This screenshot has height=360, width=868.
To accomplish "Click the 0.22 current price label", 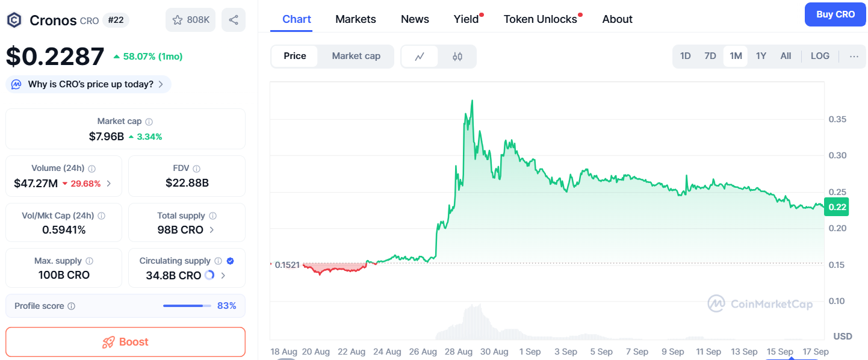I will [x=837, y=207].
